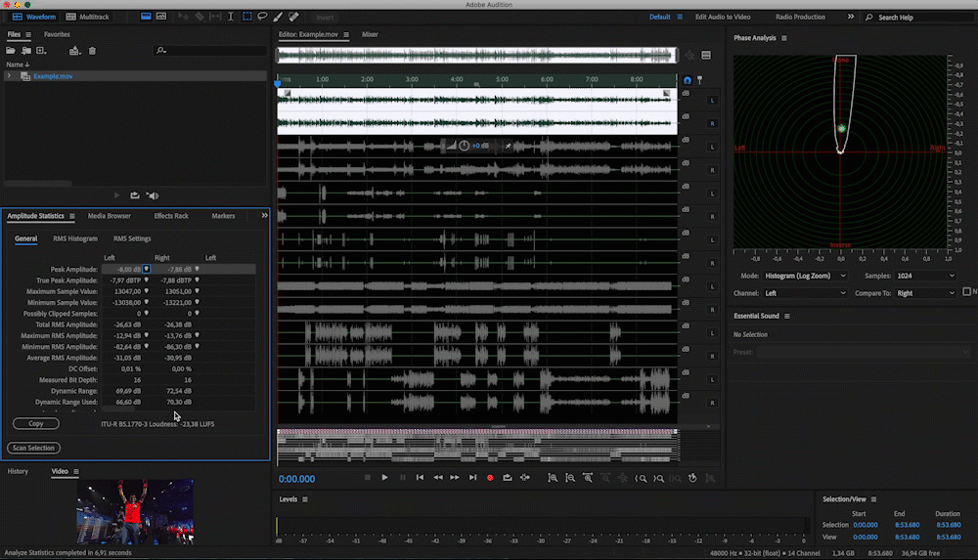978x560 pixels.
Task: Choose the Lasso Selection tool
Action: coord(262,17)
